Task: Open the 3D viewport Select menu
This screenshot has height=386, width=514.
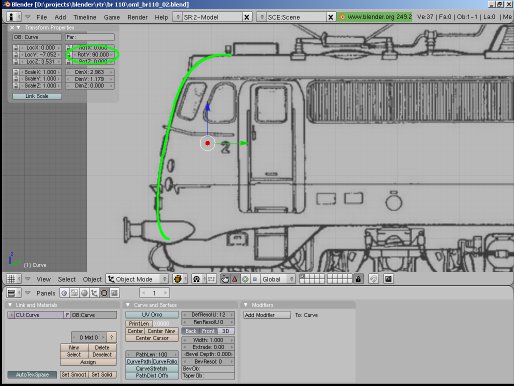Action: tap(67, 279)
